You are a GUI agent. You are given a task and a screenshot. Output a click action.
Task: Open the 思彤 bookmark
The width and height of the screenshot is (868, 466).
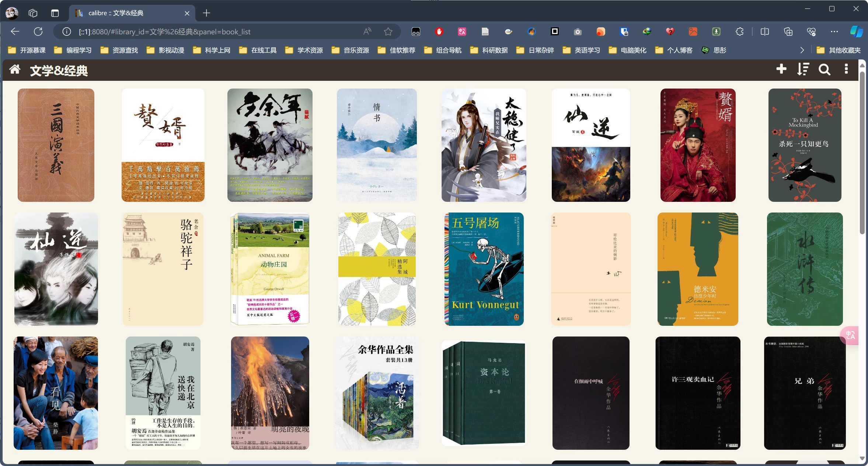(x=714, y=50)
